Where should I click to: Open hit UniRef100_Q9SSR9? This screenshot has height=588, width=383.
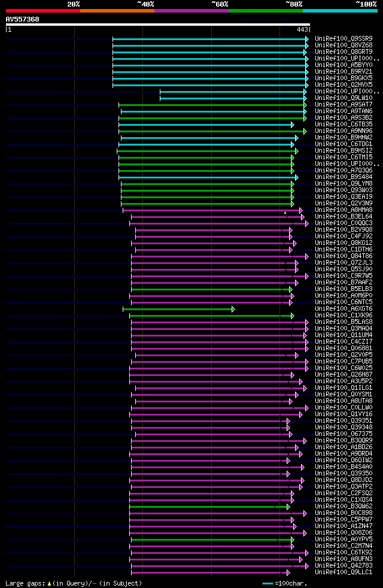344,39
